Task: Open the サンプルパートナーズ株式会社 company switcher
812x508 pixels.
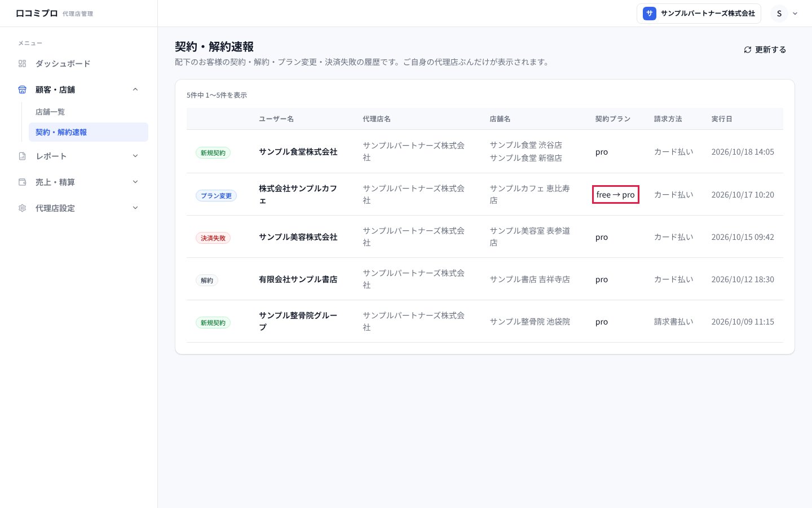Action: tap(699, 14)
